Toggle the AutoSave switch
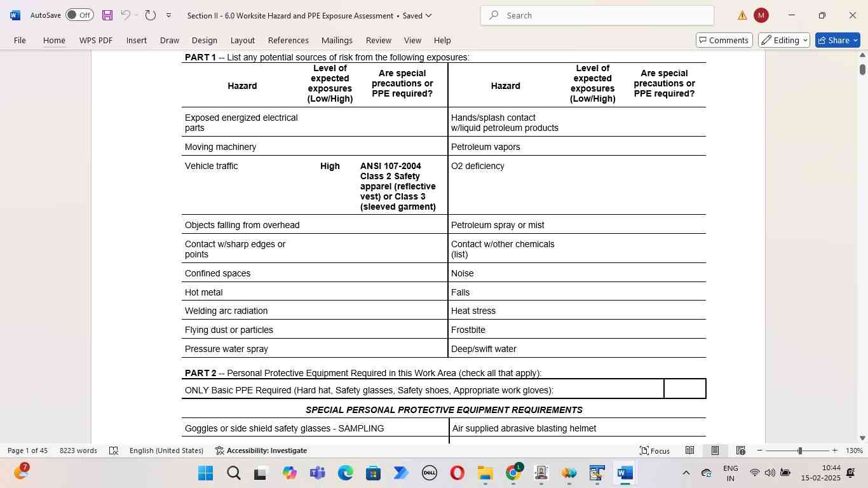The height and width of the screenshot is (488, 868). click(x=79, y=15)
